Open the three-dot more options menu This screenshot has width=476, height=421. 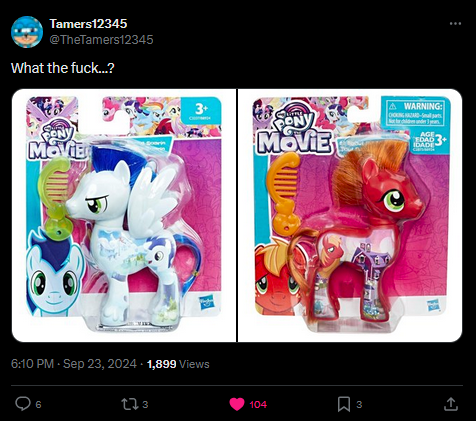tap(455, 24)
